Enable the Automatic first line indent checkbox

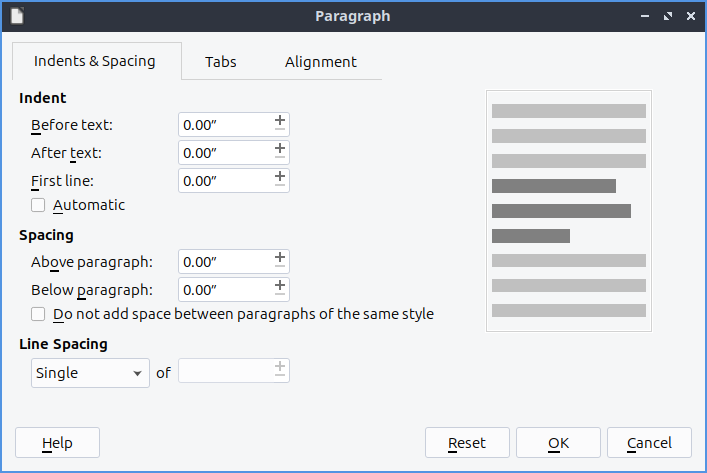[38, 205]
